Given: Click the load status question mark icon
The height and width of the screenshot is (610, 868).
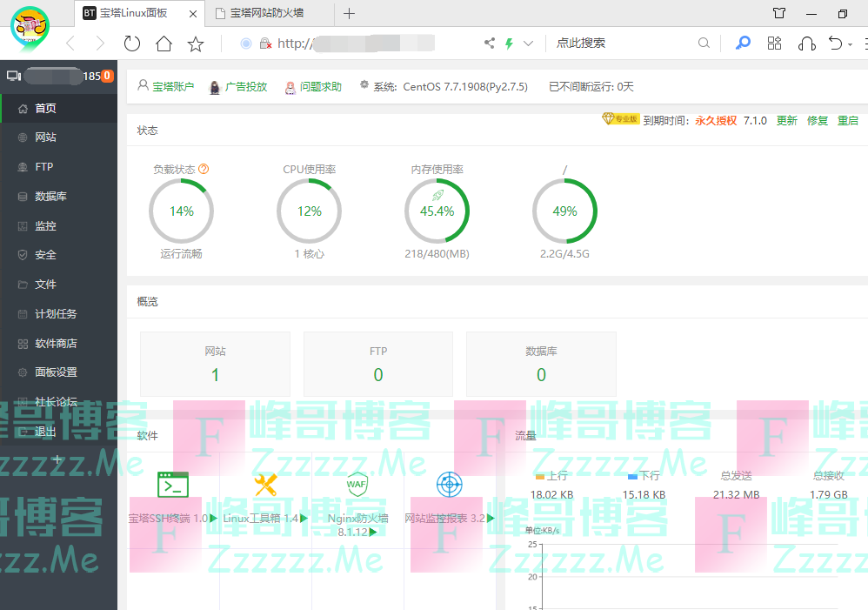Looking at the screenshot, I should click(x=204, y=170).
